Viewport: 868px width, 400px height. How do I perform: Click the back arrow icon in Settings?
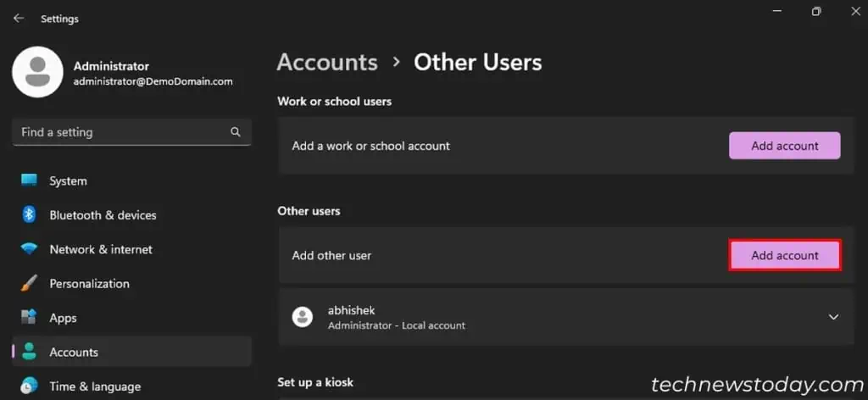point(19,18)
